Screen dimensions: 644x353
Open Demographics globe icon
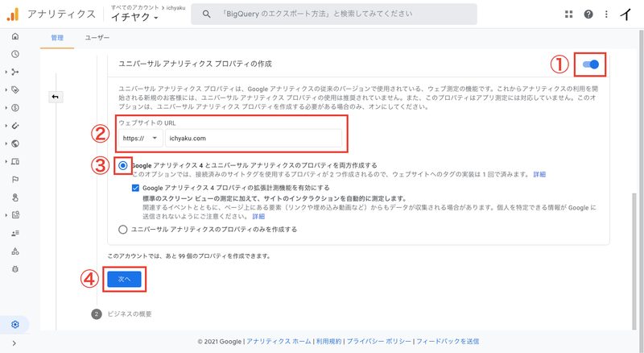click(x=15, y=143)
